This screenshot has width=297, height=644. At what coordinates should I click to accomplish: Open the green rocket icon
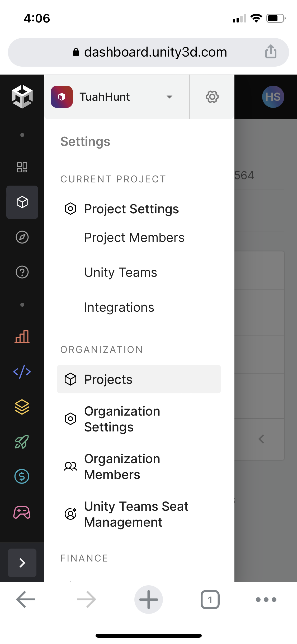tap(22, 441)
